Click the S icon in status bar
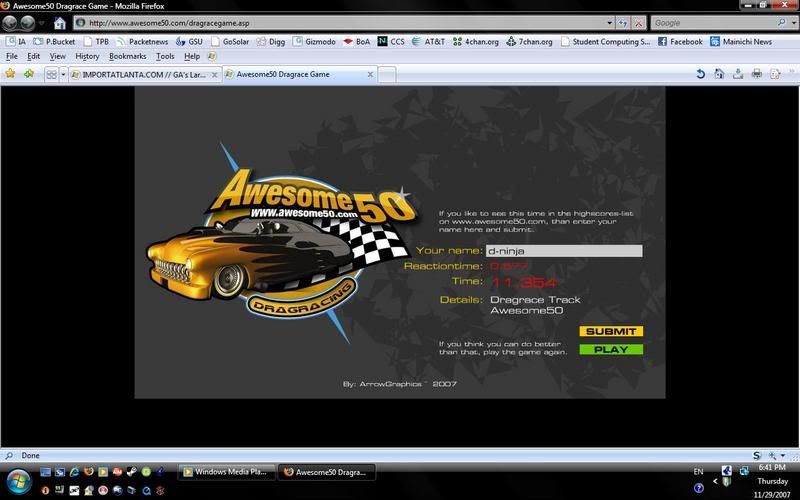 coord(757,455)
